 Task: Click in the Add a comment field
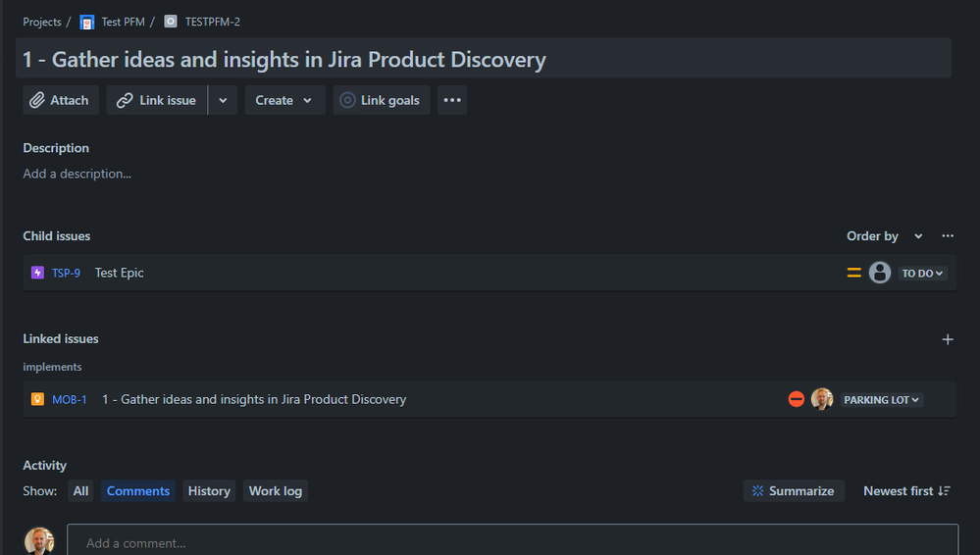(510, 542)
